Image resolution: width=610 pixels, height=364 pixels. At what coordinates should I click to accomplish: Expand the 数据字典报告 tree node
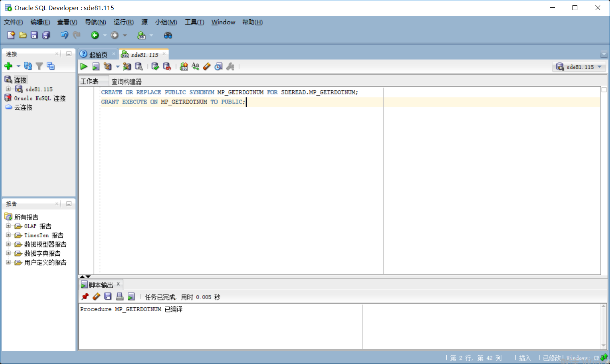click(x=8, y=253)
